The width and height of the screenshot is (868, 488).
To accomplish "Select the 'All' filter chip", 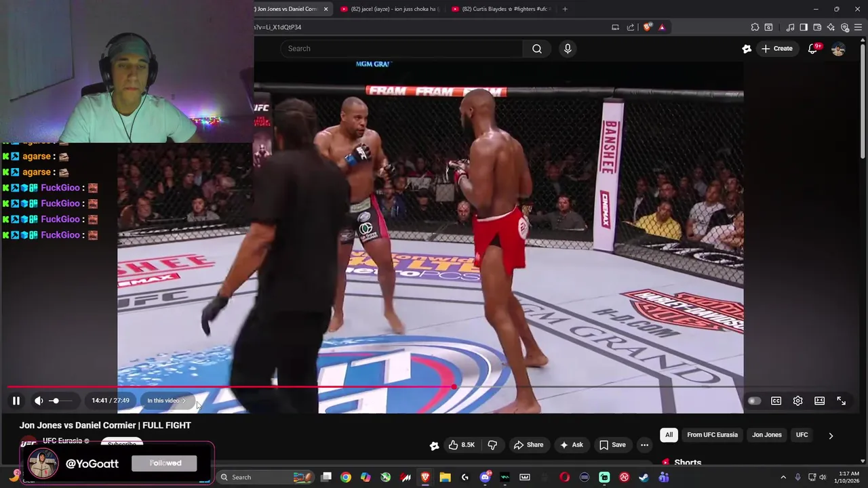I will 669,435.
